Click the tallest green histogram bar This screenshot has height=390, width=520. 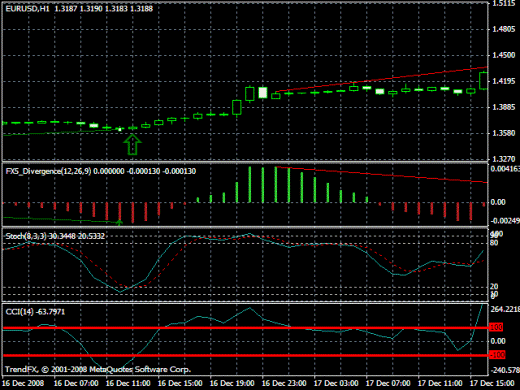(x=276, y=184)
